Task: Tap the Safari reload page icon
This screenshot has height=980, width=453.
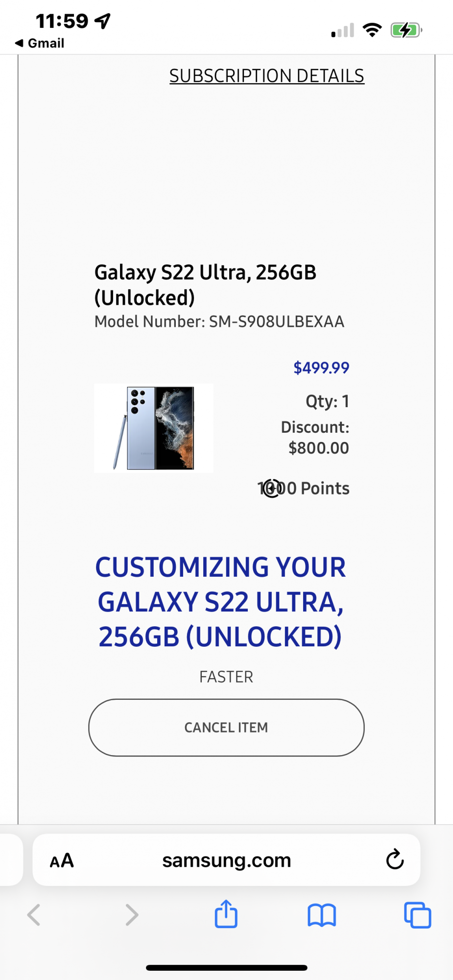Action: coord(395,859)
